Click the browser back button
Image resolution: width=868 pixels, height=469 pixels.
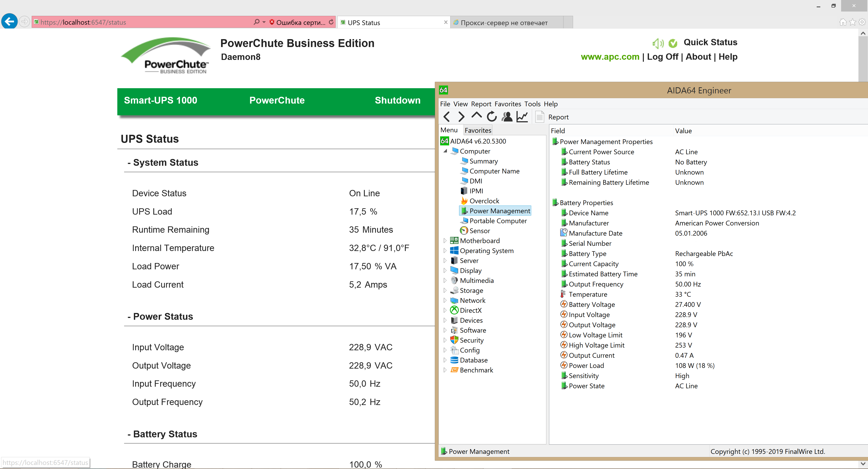click(x=9, y=22)
